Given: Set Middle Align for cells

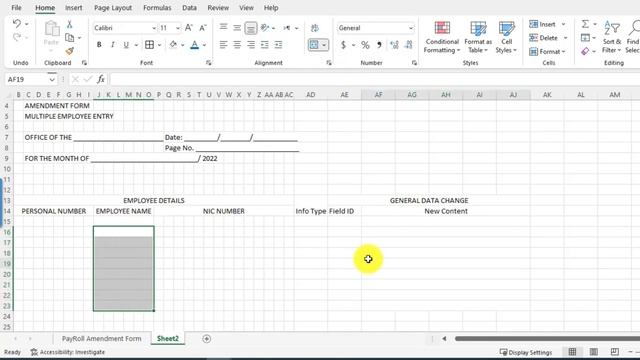Looking at the screenshot, I should point(237,28).
